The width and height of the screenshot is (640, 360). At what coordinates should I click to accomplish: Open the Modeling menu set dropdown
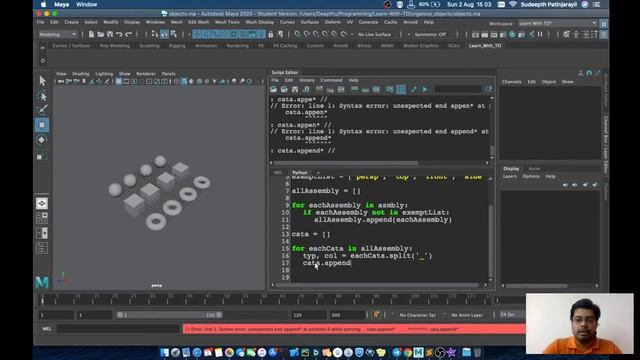point(58,35)
